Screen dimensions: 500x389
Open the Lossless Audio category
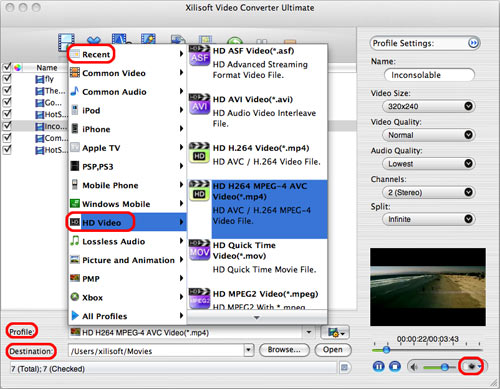tap(127, 241)
